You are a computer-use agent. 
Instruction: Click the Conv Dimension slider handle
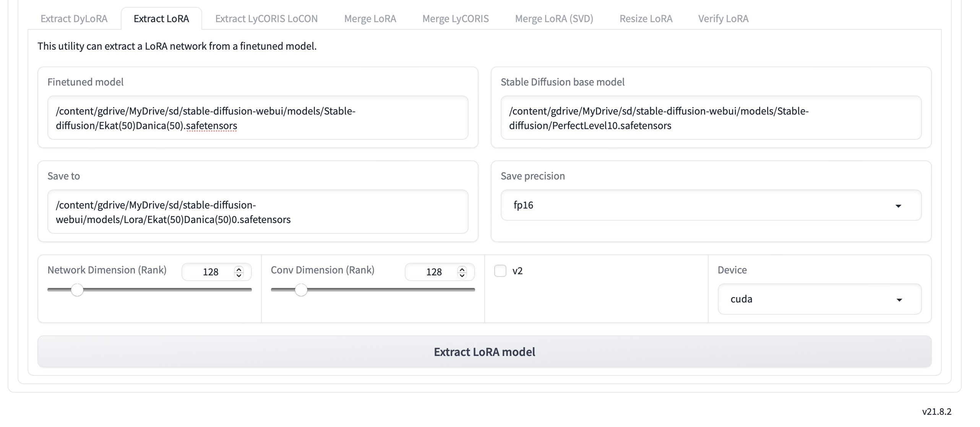click(x=302, y=290)
